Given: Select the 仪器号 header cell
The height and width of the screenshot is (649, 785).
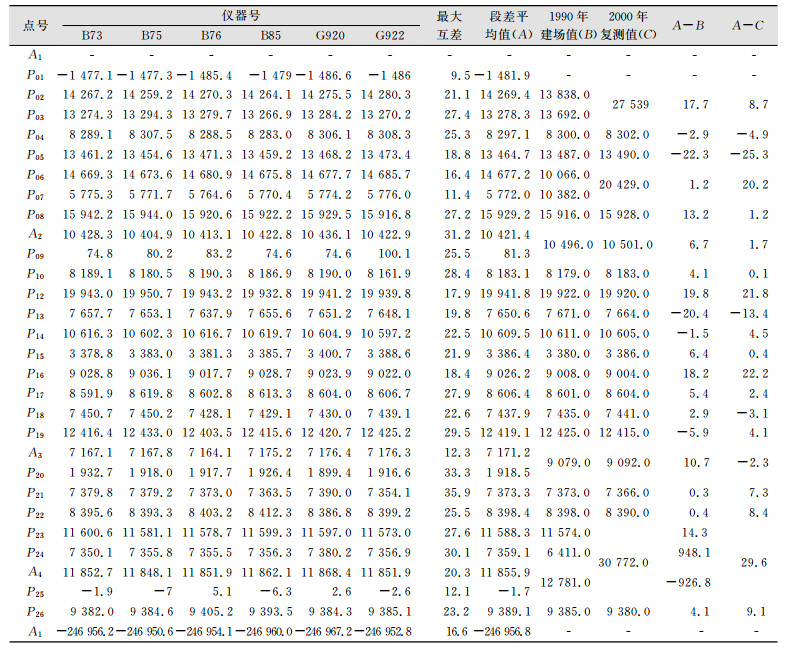Looking at the screenshot, I should [x=241, y=17].
